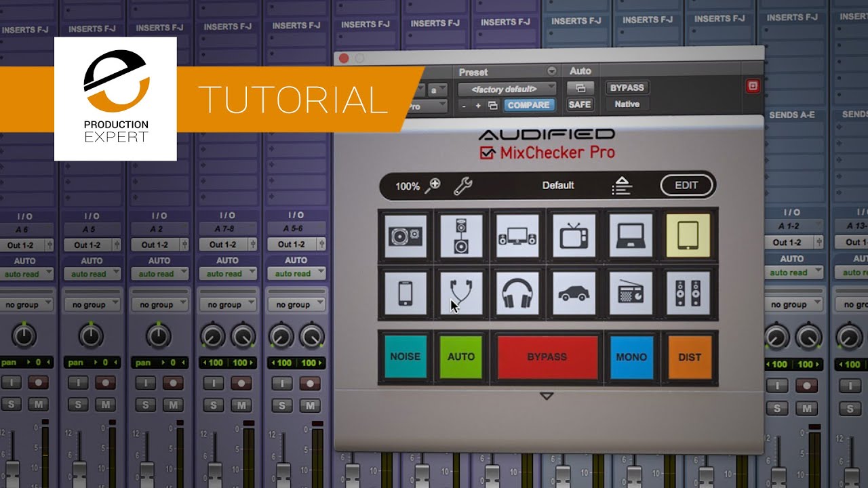868x488 pixels.
Task: Select the bookshelf speaker simulation icon
Action: coord(461,236)
